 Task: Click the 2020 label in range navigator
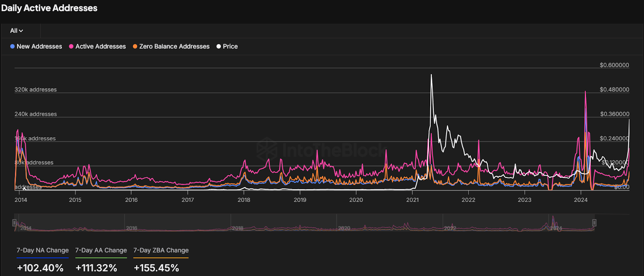tap(344, 228)
